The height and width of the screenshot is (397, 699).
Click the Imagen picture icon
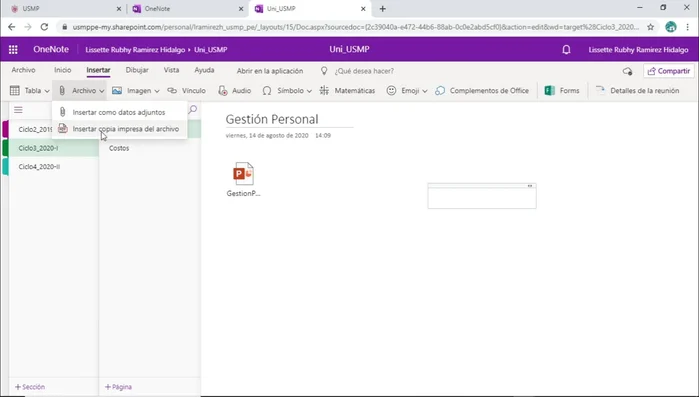(117, 90)
